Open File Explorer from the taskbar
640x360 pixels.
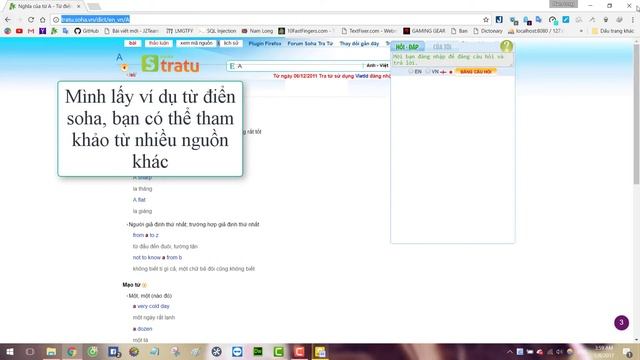pyautogui.click(x=51, y=351)
